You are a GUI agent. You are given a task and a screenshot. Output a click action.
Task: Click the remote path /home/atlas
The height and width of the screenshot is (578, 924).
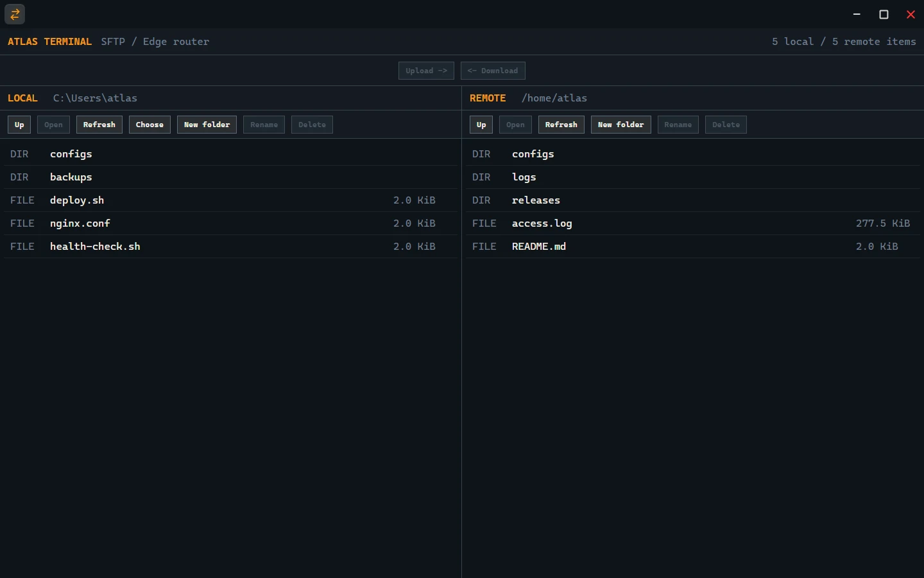tap(554, 98)
